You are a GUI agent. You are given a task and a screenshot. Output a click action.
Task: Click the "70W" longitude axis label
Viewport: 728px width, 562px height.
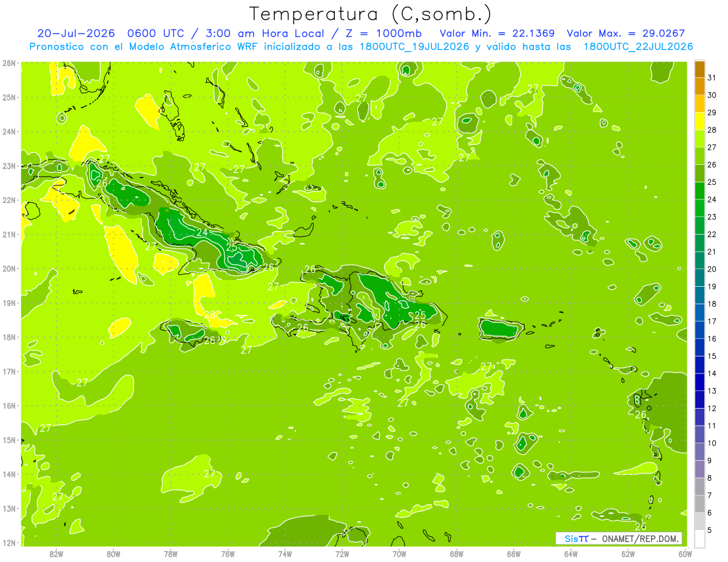click(399, 554)
